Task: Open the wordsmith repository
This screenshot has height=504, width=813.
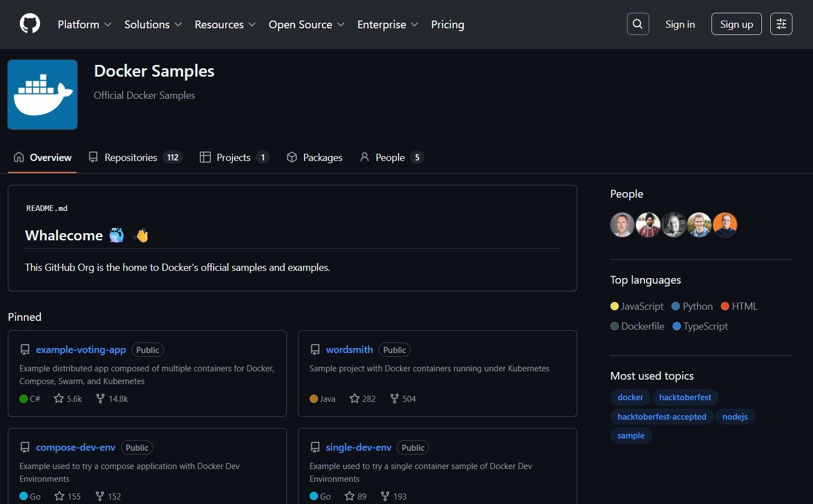Action: pos(349,350)
